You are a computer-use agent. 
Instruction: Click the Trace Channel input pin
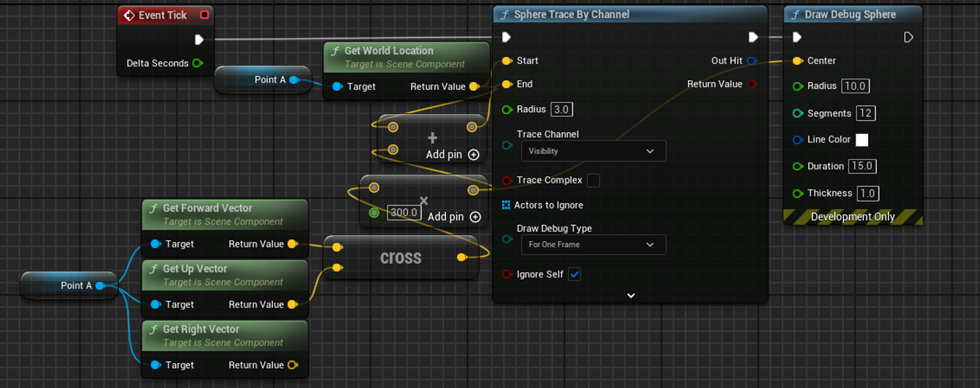pos(507,145)
